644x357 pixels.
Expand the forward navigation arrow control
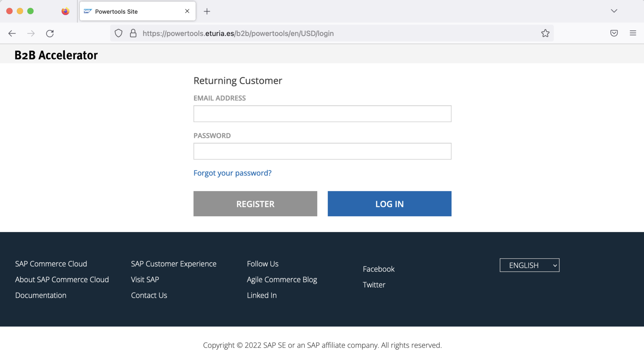click(31, 33)
